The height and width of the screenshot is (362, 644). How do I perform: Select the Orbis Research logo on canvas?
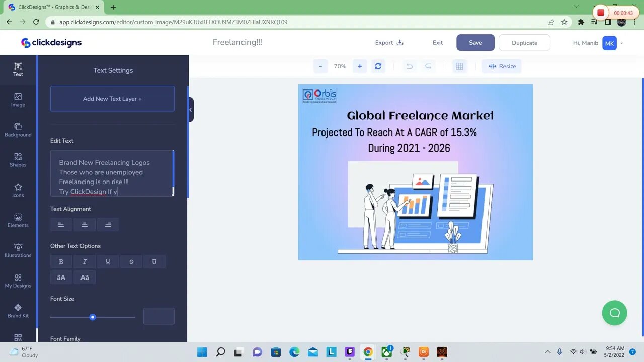coord(319,96)
